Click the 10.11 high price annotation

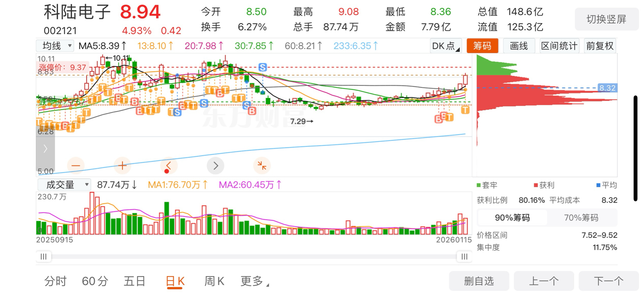[118, 58]
